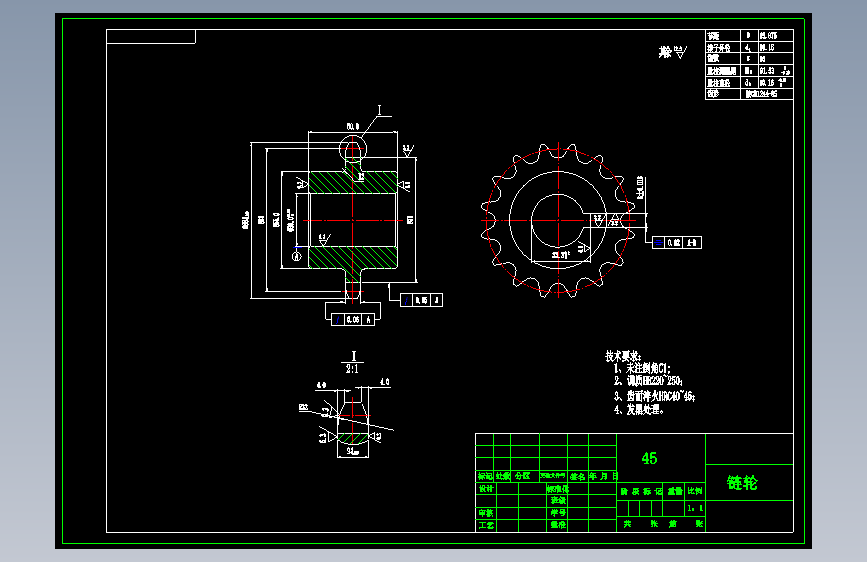Select the red pitch circle of sprocket
This screenshot has height=562, width=867.
coord(558,220)
